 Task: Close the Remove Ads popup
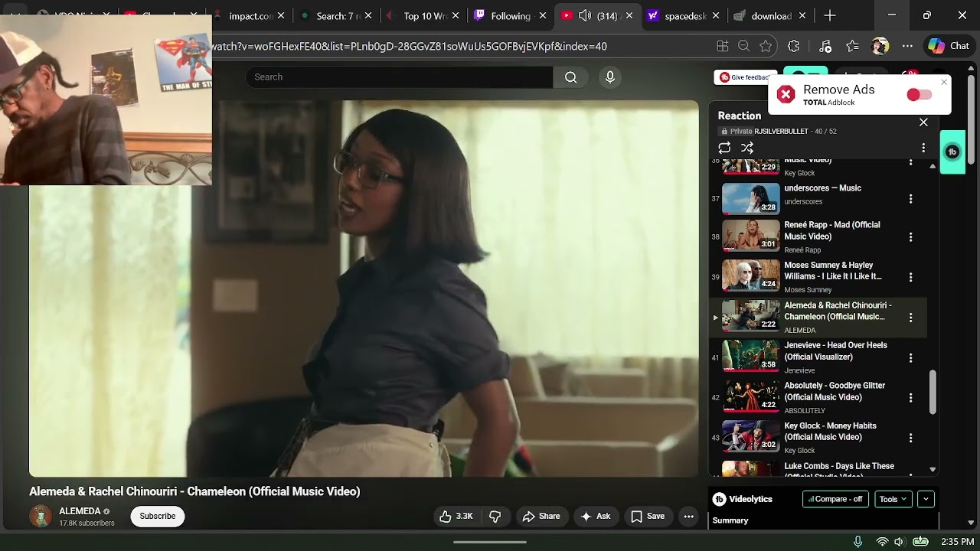pos(944,82)
